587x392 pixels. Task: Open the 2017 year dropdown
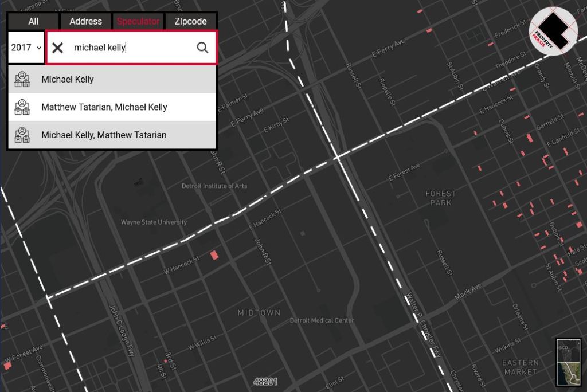pos(26,48)
